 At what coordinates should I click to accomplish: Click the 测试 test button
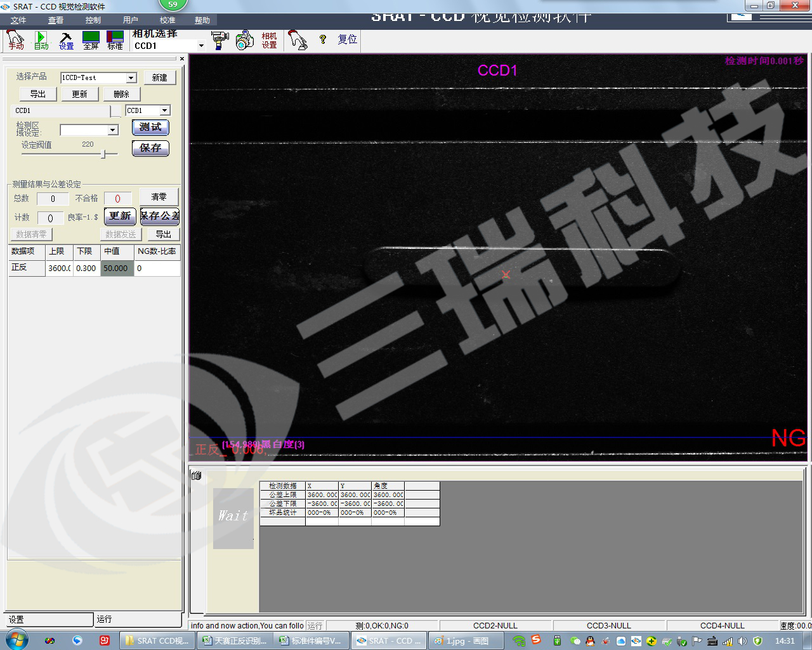(150, 127)
